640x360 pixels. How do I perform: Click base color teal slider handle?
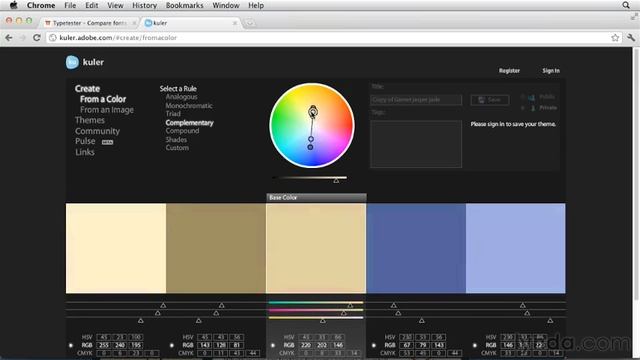click(x=350, y=305)
